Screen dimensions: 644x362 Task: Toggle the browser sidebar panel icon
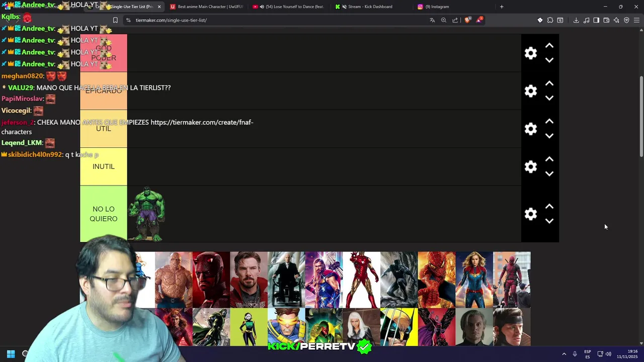click(x=596, y=20)
